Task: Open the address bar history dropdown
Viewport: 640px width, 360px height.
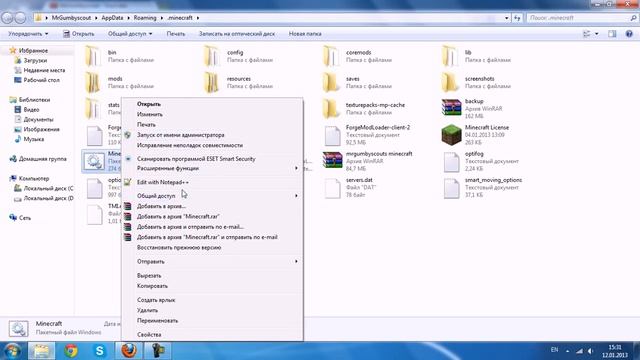Action: [x=507, y=18]
